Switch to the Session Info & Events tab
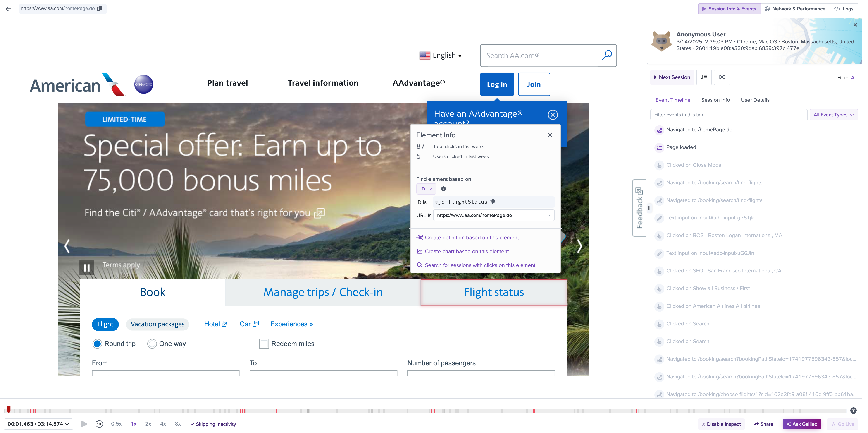 click(x=730, y=9)
